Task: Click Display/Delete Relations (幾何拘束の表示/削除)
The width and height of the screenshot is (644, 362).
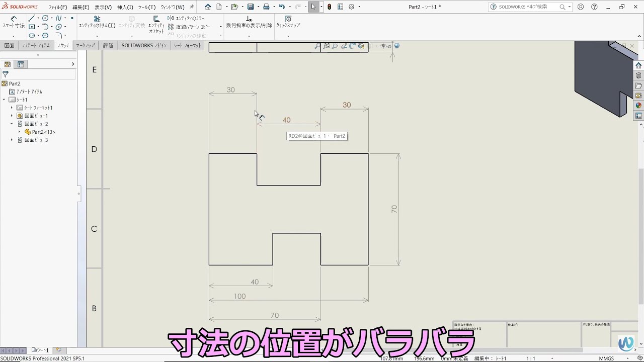Action: pos(249,22)
